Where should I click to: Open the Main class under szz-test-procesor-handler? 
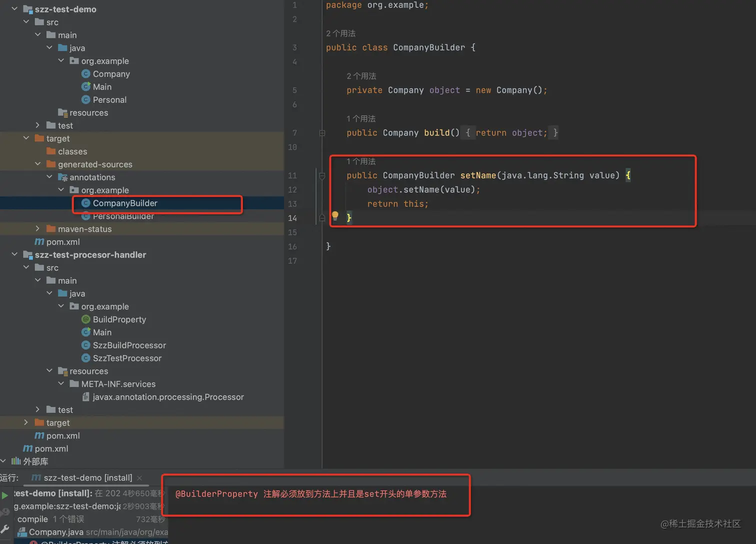102,332
